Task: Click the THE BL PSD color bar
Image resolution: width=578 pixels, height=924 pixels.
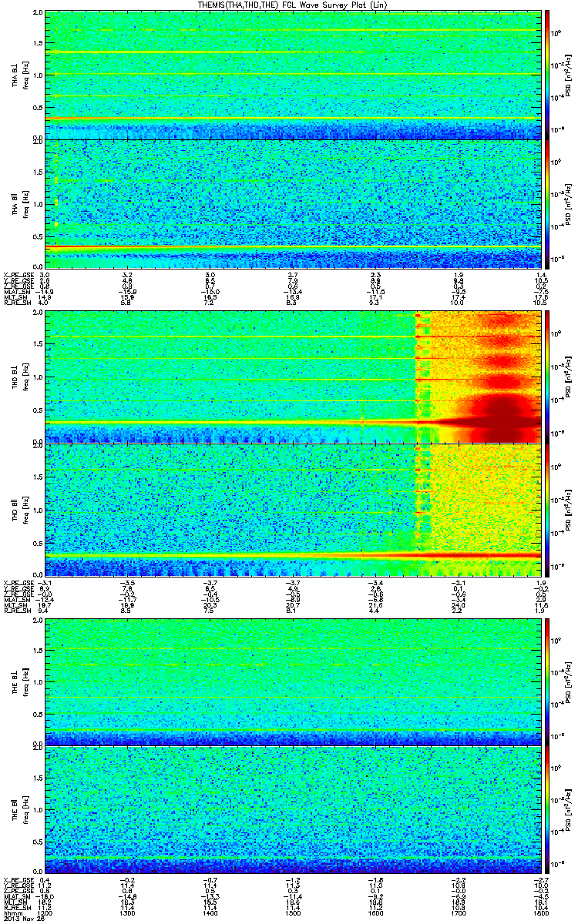Action: 548,682
